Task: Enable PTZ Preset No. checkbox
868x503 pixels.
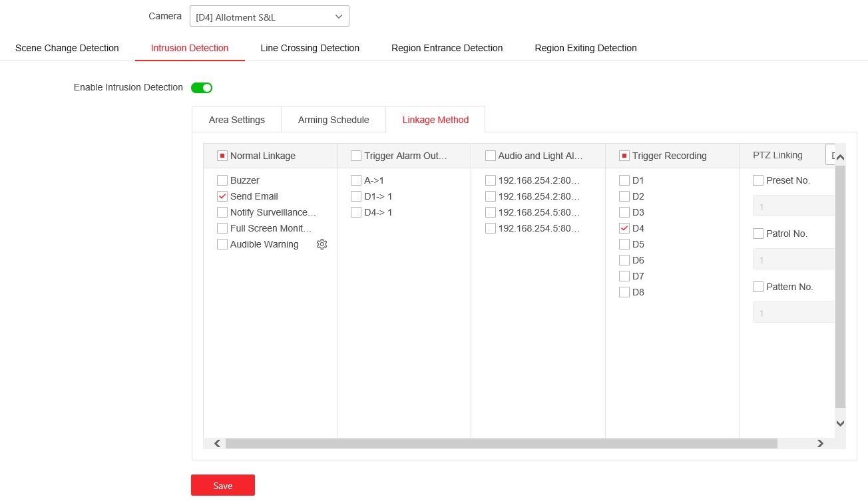Action: [758, 180]
